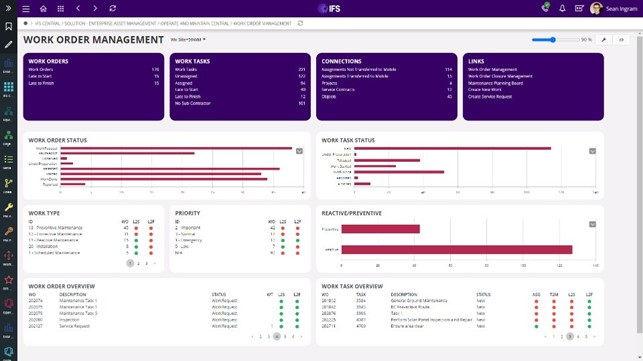Go to the Home page icon
The image size is (643, 361).
[43, 9]
